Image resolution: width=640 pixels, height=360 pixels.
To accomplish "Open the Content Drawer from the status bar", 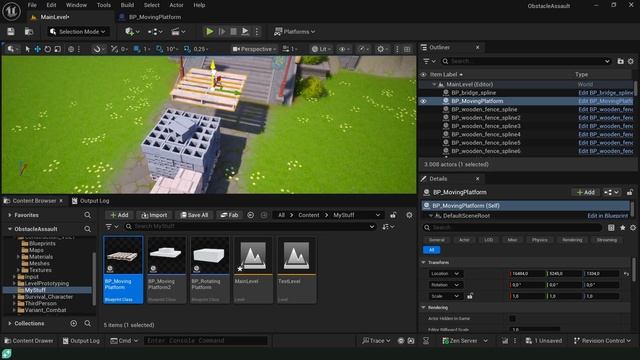I will (29, 340).
